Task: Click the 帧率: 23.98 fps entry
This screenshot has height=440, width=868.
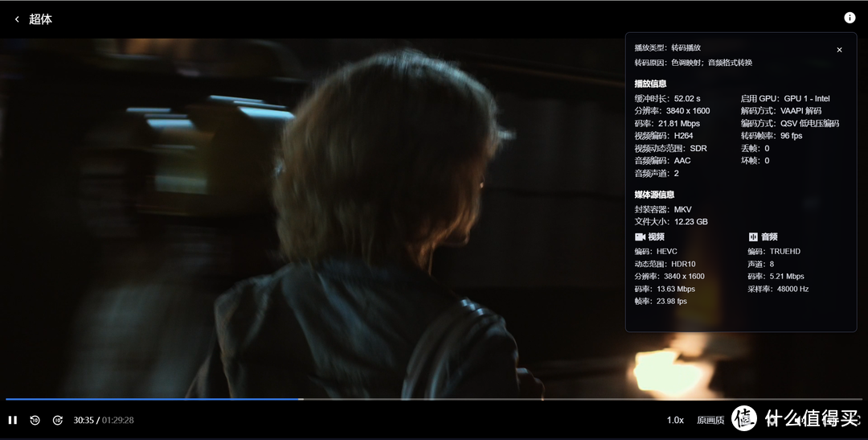Action: coord(661,302)
